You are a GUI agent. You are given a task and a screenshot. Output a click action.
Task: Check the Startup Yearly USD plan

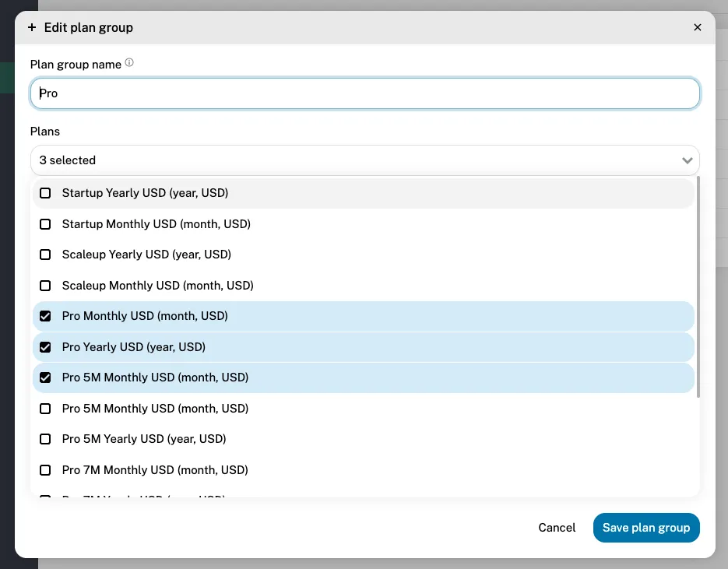(x=45, y=193)
